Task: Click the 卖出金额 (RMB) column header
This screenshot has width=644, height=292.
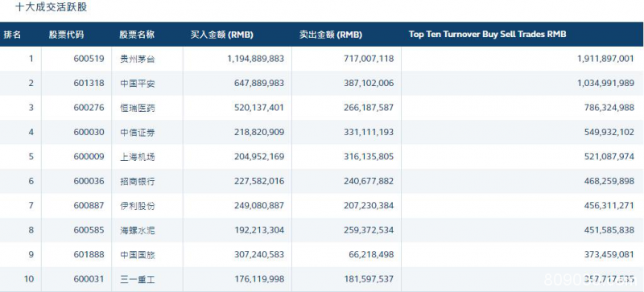Action: [331, 35]
